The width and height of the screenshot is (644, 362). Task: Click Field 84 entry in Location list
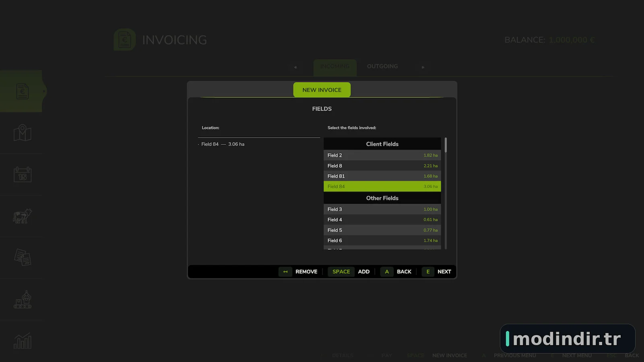[x=223, y=144]
